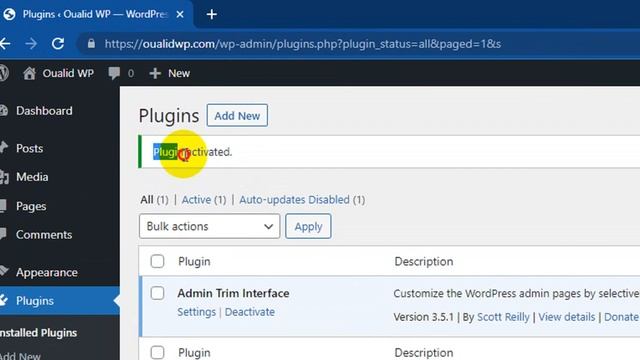Viewport: 640px width, 360px height.
Task: Filter plugins by All
Action: click(x=147, y=200)
